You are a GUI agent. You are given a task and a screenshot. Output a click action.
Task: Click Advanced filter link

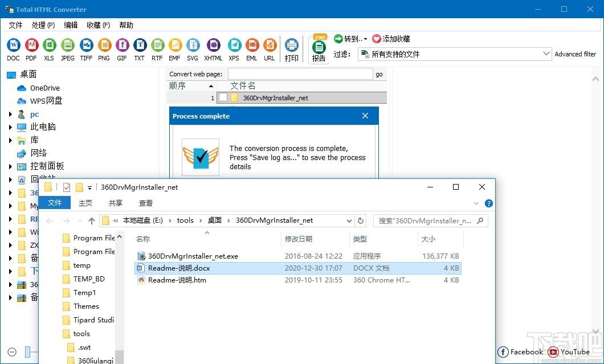575,54
